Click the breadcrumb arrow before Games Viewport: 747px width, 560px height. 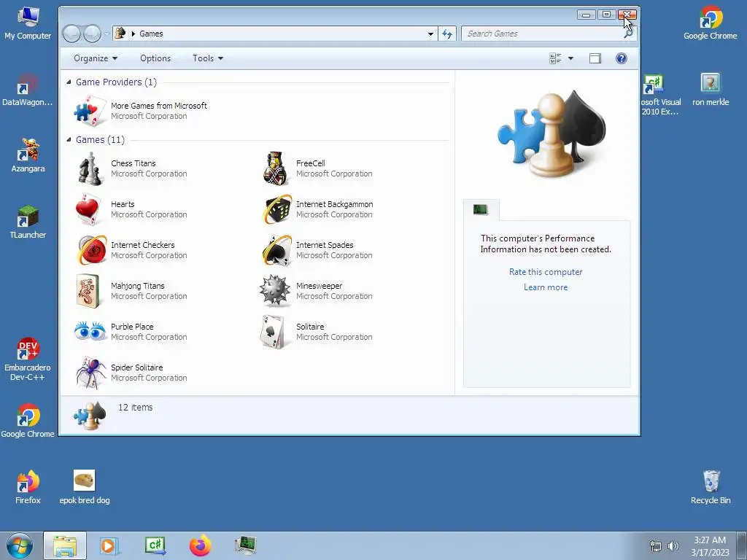coord(133,34)
